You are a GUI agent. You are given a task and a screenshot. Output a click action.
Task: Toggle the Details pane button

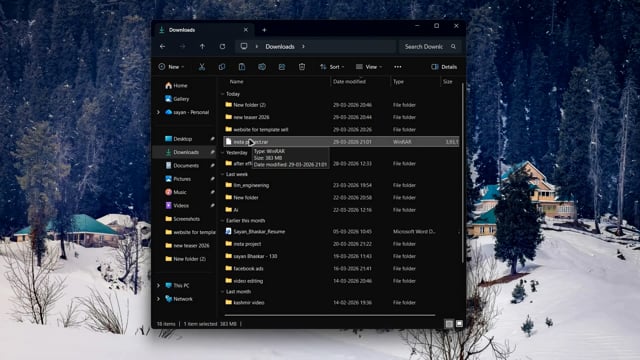(x=444, y=67)
